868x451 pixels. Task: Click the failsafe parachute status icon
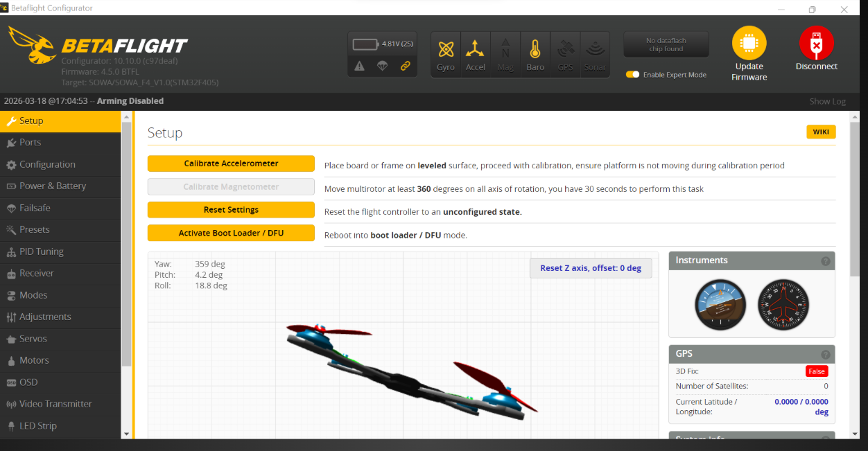click(382, 66)
